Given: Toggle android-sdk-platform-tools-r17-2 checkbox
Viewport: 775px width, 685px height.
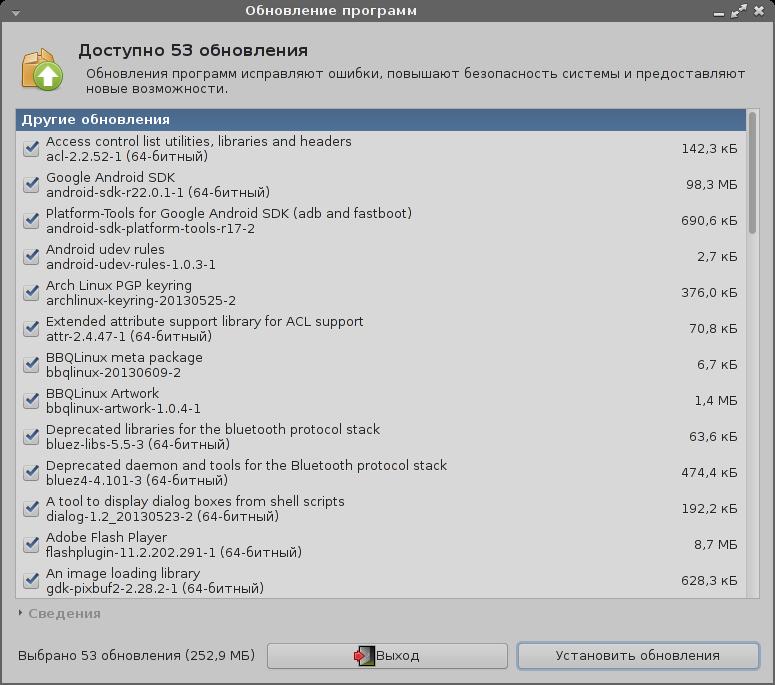Looking at the screenshot, I should click(31, 220).
